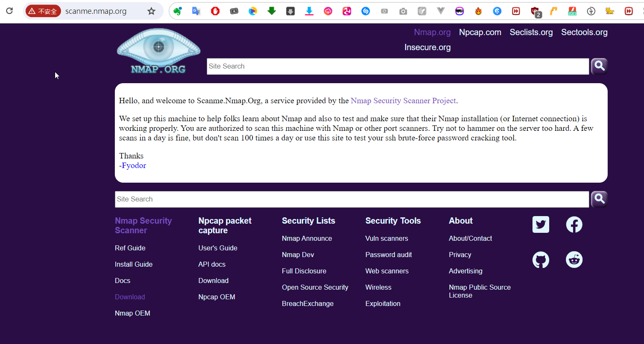Bookmark this page using the star icon

click(x=151, y=11)
